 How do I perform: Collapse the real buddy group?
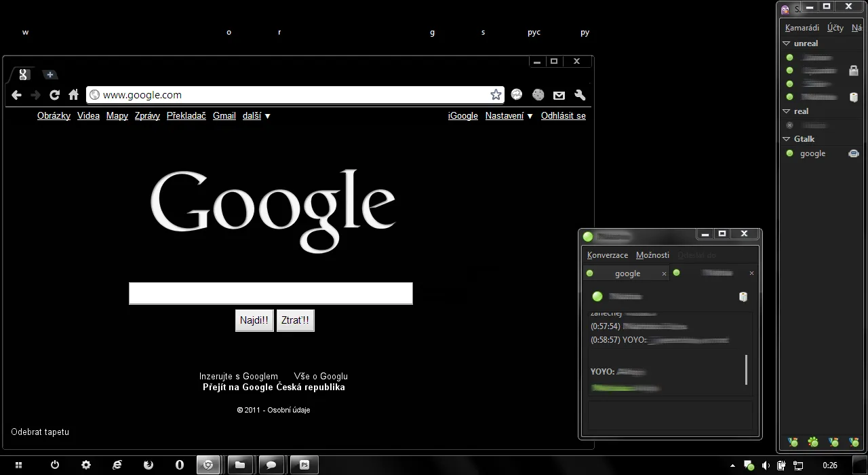[787, 111]
